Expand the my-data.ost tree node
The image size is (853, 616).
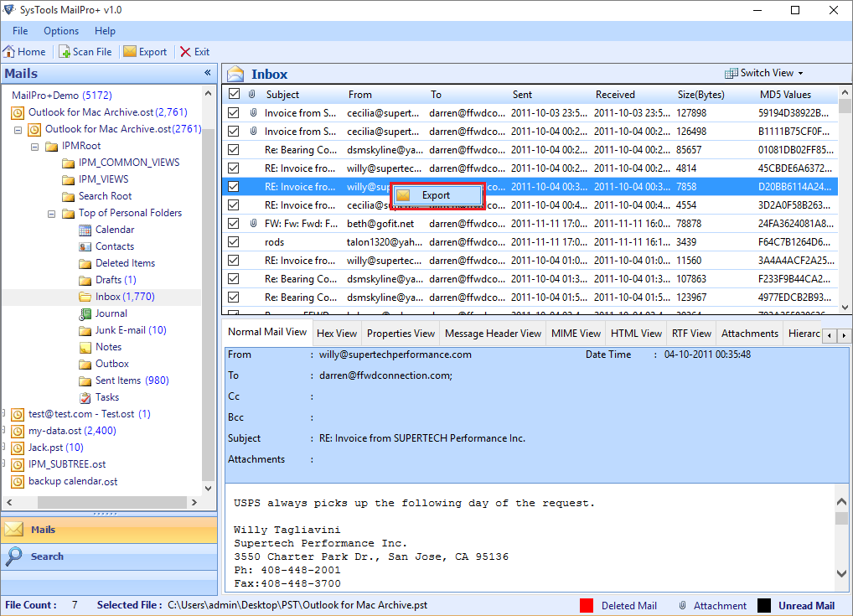point(4,431)
